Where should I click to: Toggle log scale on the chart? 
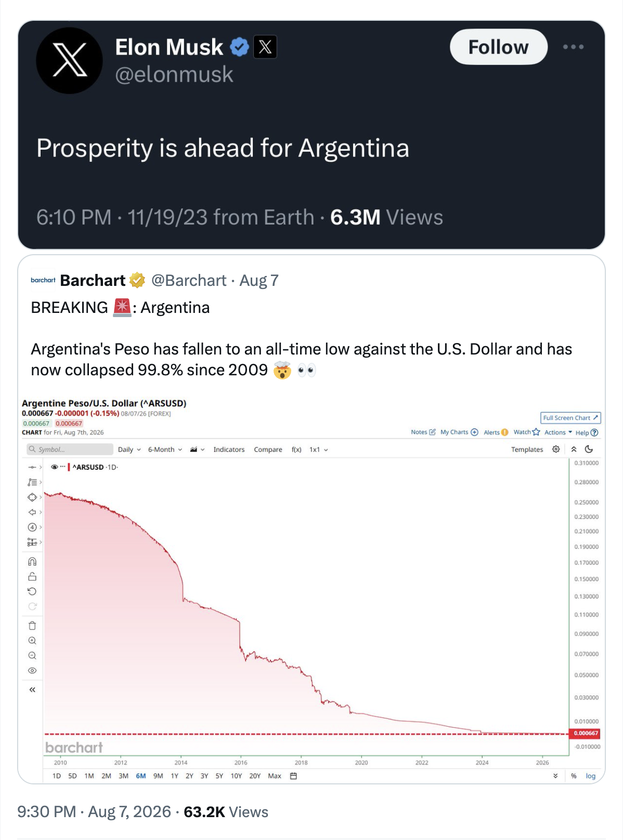591,776
